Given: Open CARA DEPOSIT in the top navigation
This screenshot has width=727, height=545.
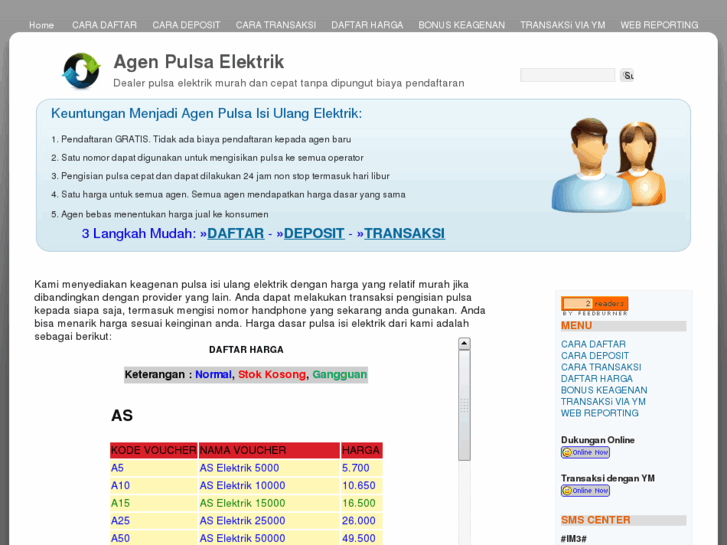Looking at the screenshot, I should point(186,25).
